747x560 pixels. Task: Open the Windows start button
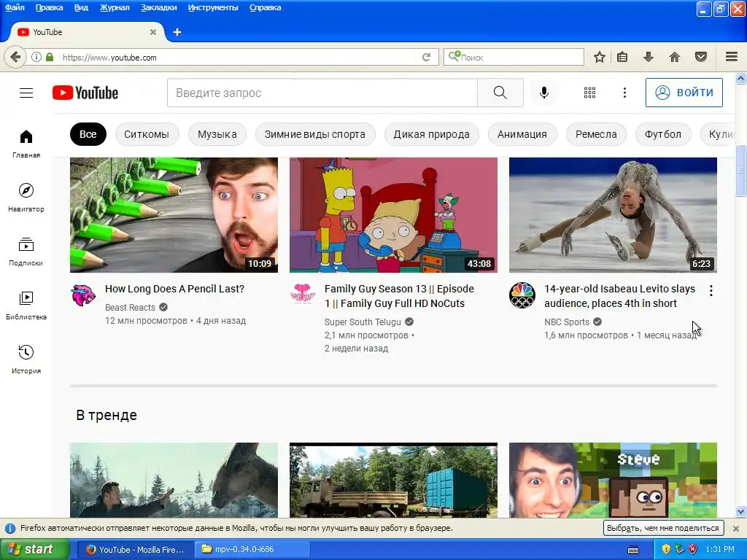coord(35,549)
